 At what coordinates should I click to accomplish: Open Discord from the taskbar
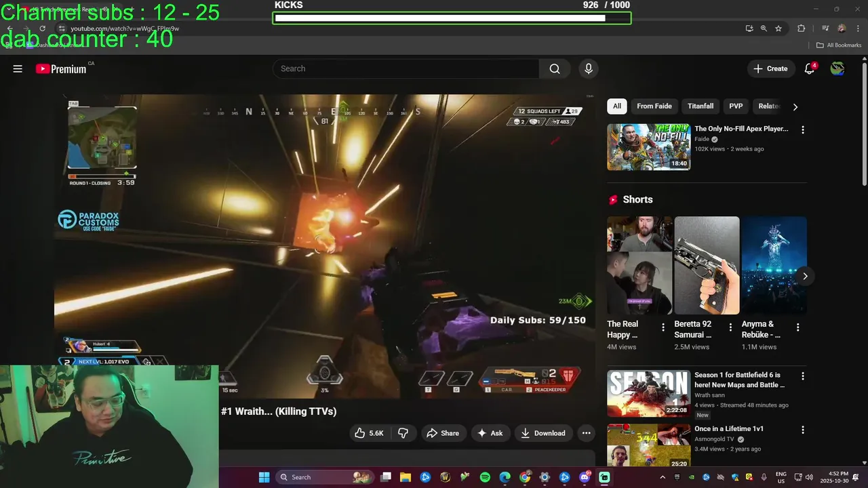click(x=584, y=477)
